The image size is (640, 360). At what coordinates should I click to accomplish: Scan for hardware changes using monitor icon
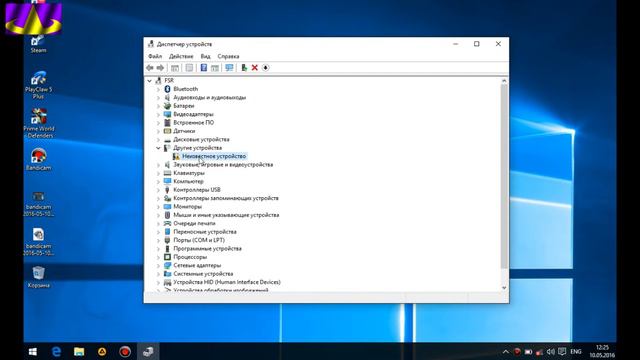(x=229, y=68)
